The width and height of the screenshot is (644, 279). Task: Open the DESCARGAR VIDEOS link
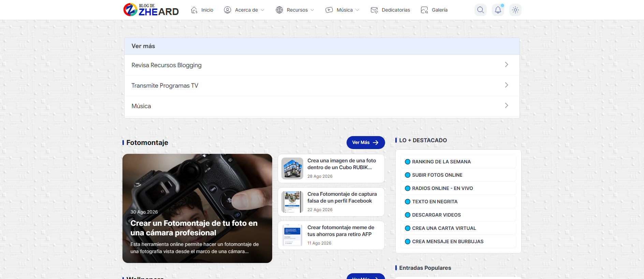(x=436, y=215)
